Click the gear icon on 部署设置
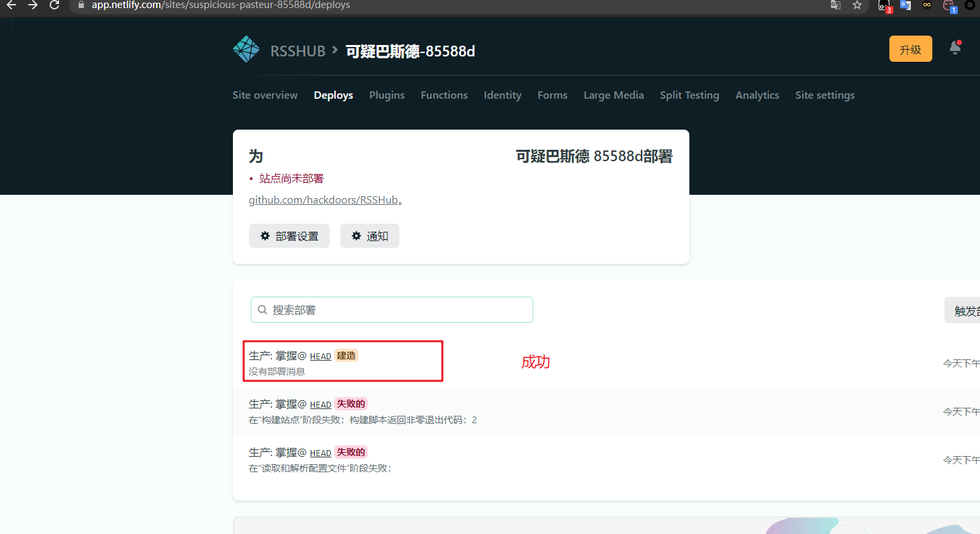This screenshot has height=534, width=980. click(x=265, y=236)
